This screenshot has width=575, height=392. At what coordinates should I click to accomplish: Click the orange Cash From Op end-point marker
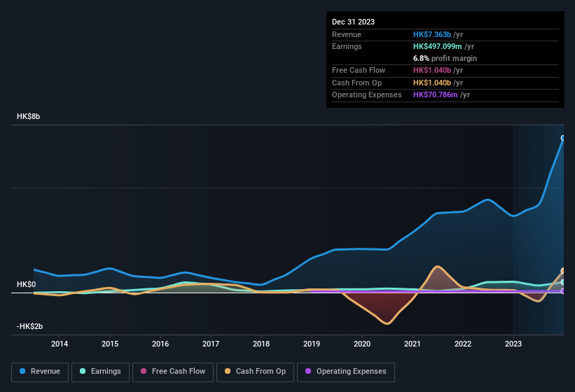tap(563, 271)
